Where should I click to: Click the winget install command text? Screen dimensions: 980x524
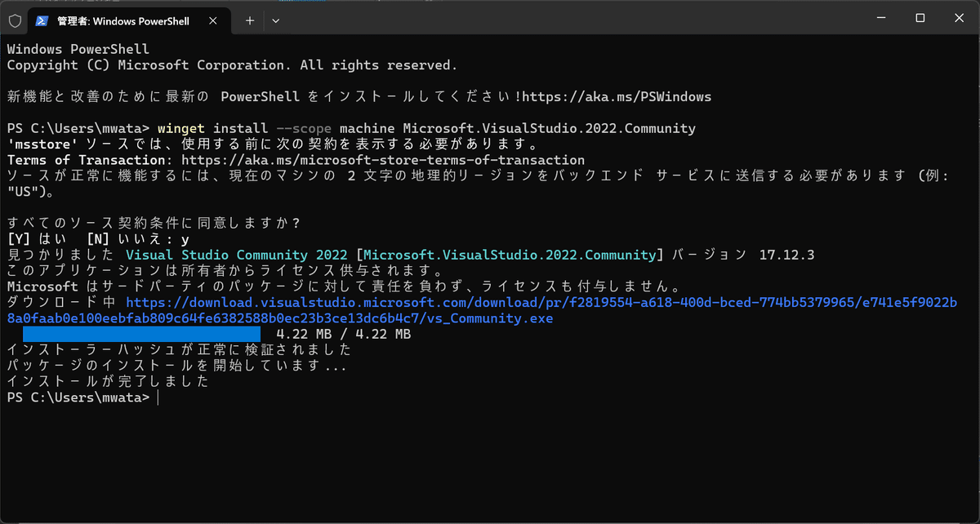pyautogui.click(x=426, y=128)
